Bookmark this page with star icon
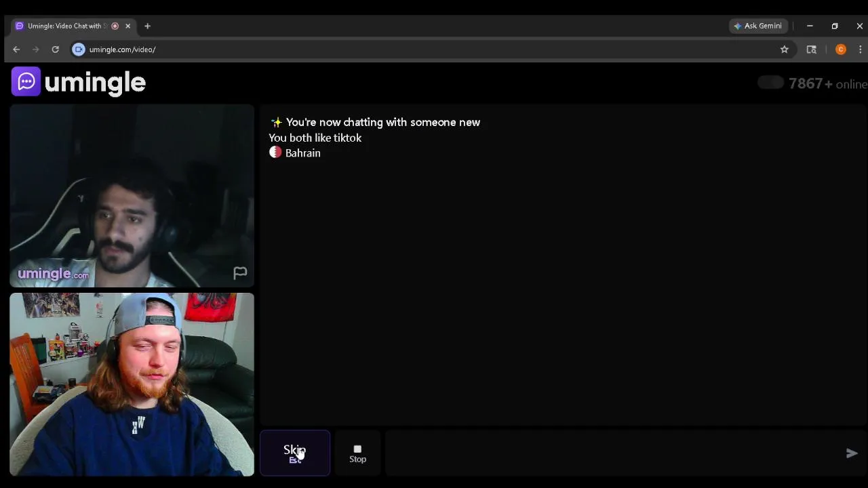Image resolution: width=868 pixels, height=488 pixels. (x=785, y=49)
